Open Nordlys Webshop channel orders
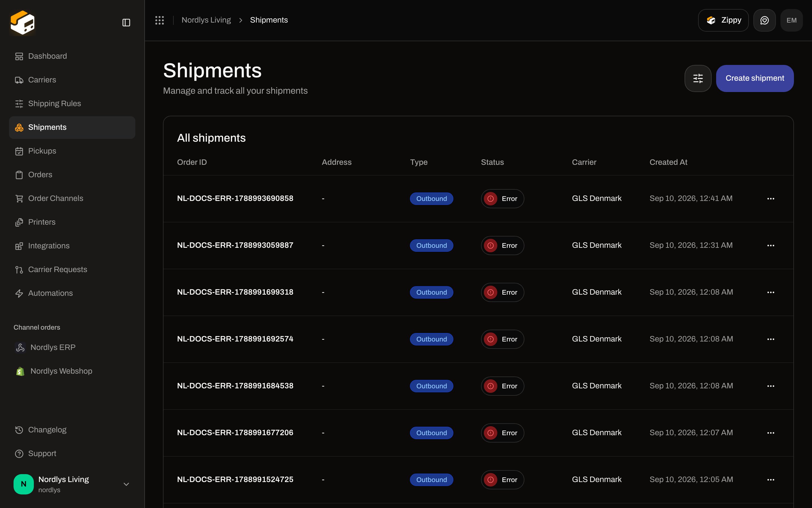Screen dimensions: 812x508 point(72,371)
